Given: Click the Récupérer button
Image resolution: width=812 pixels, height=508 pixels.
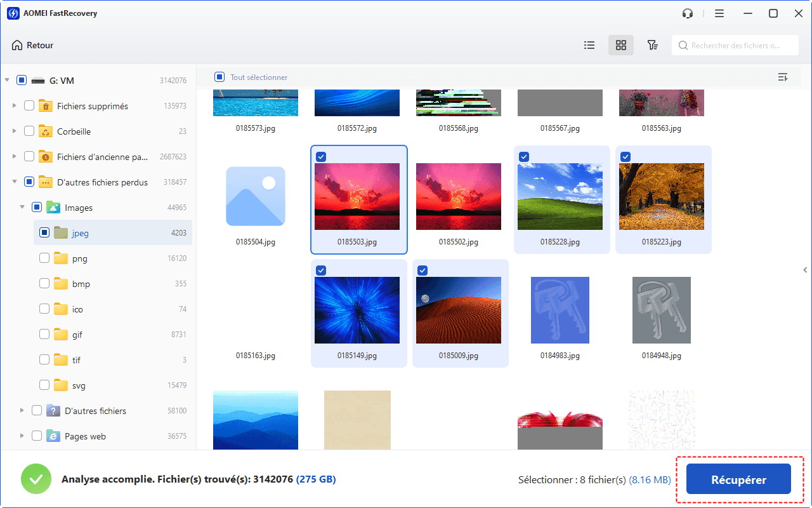Looking at the screenshot, I should pyautogui.click(x=738, y=480).
